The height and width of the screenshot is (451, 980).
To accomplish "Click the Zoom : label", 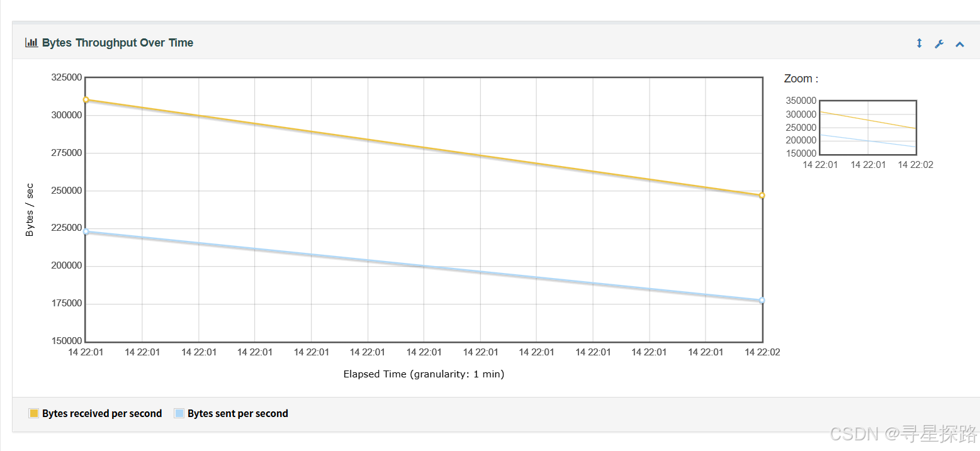I will point(801,79).
